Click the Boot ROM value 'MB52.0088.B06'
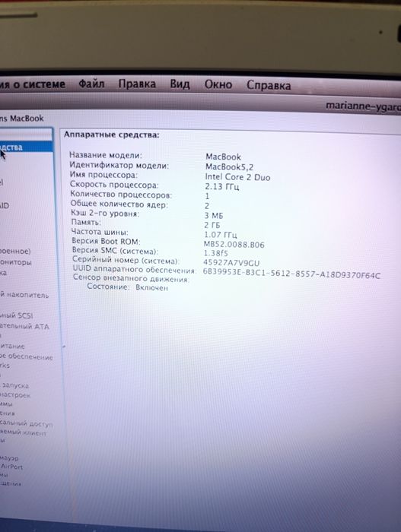The height and width of the screenshot is (532, 401). click(234, 244)
